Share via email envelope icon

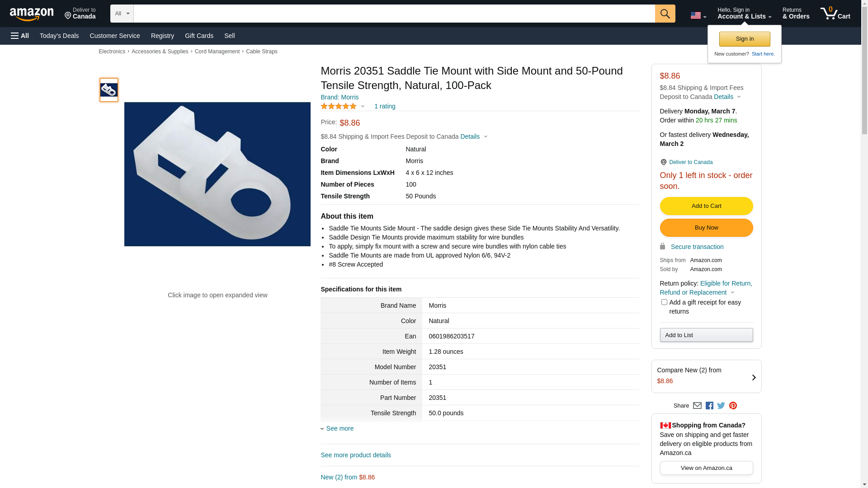(697, 406)
